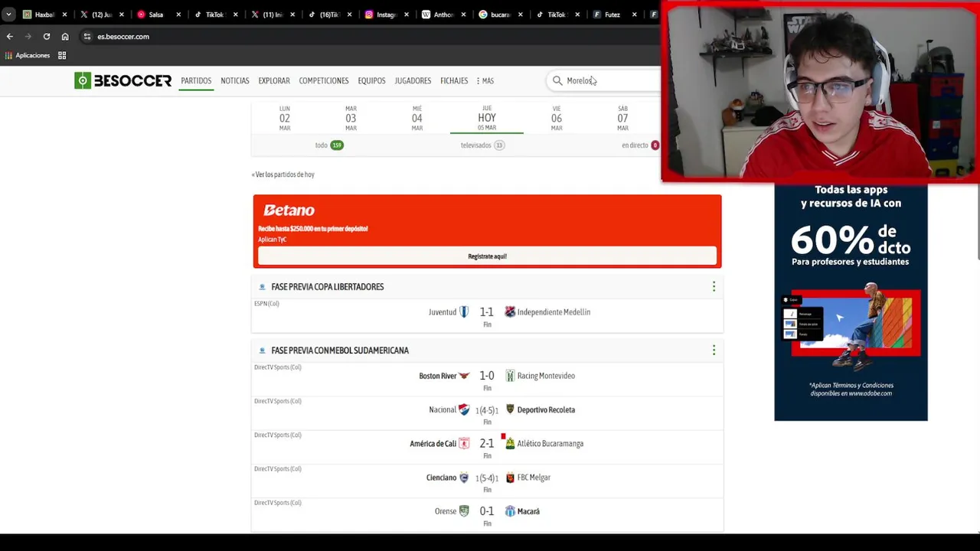The height and width of the screenshot is (551, 980).
Task: Open options for Fase Previa Conmebol Sudamericana
Action: coord(714,350)
